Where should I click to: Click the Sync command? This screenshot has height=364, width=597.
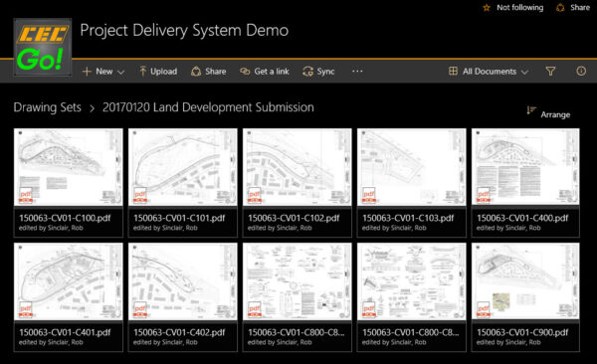tap(318, 72)
